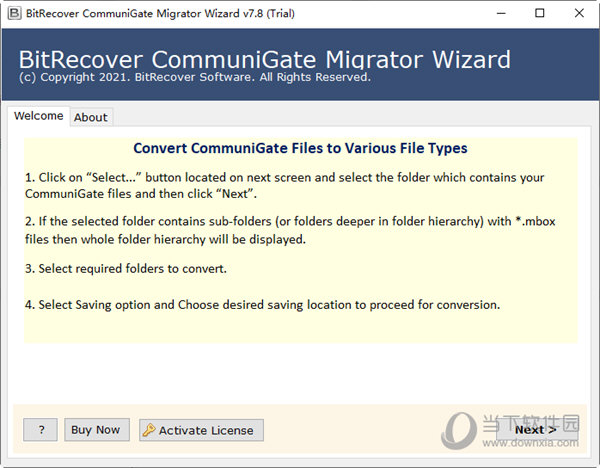Click step "3. Select required folders to convert."
The image size is (600, 468).
[x=126, y=269]
